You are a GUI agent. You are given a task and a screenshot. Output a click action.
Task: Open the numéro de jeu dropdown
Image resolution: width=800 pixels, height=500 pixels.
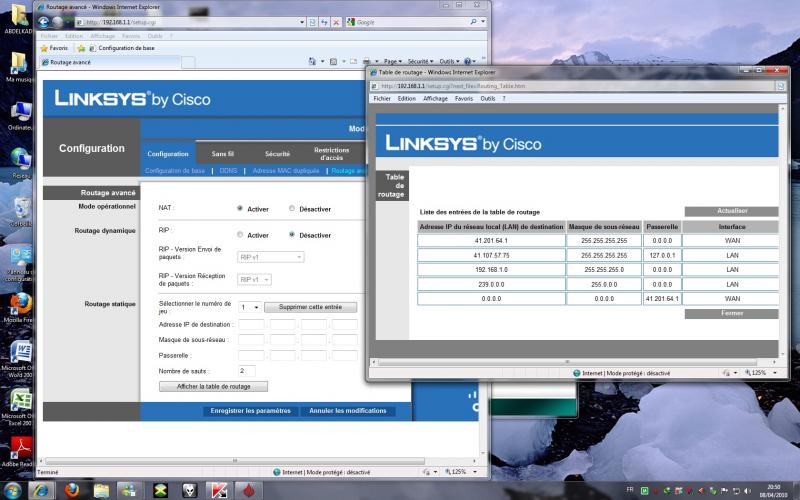(249, 307)
